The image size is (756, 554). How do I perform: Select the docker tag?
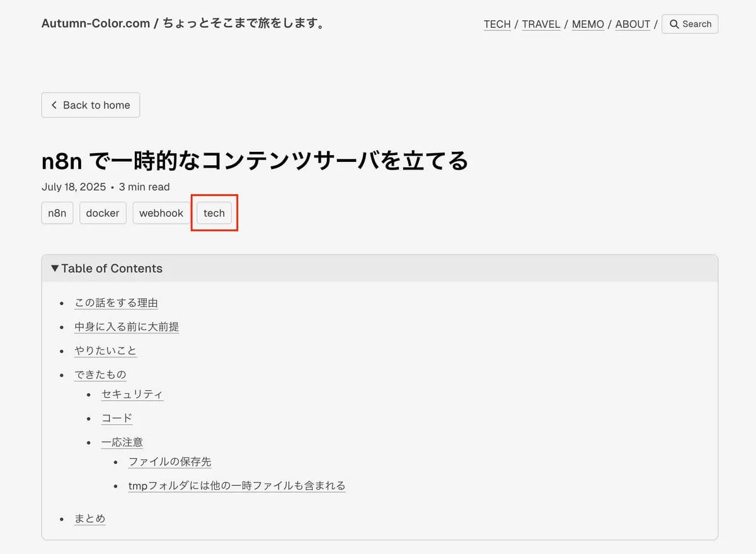[103, 213]
